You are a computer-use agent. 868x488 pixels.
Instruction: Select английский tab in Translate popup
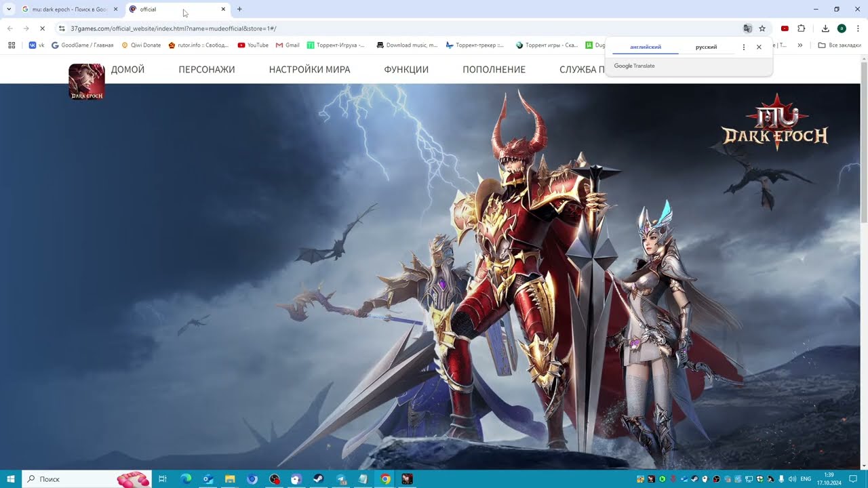pyautogui.click(x=646, y=47)
